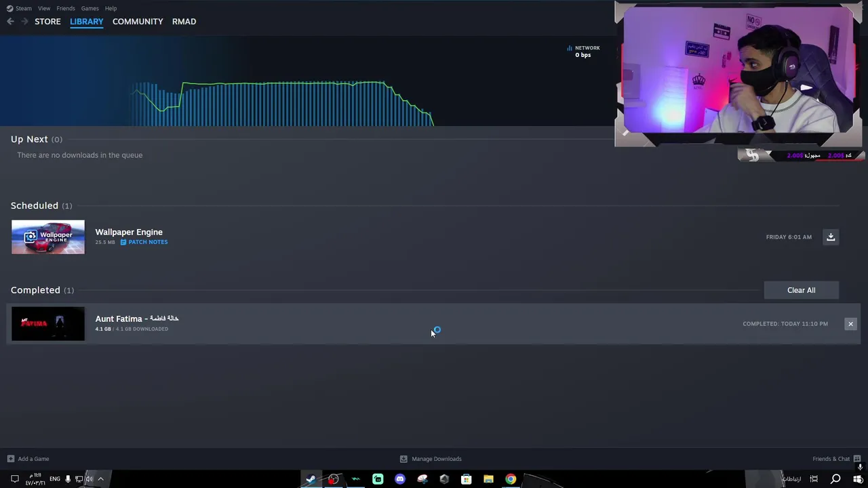This screenshot has height=488, width=868.
Task: Open Manage Downloads
Action: [x=431, y=459]
